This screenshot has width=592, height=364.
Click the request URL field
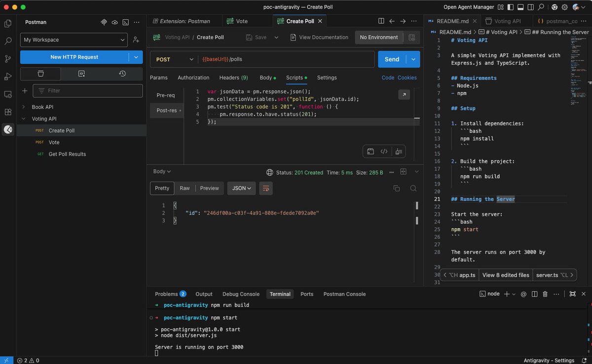(286, 59)
